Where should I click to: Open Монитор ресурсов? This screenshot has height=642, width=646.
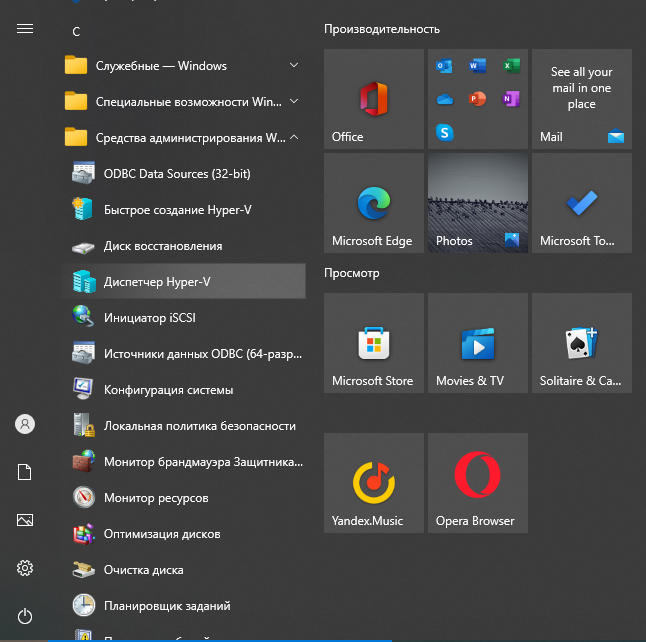183,498
